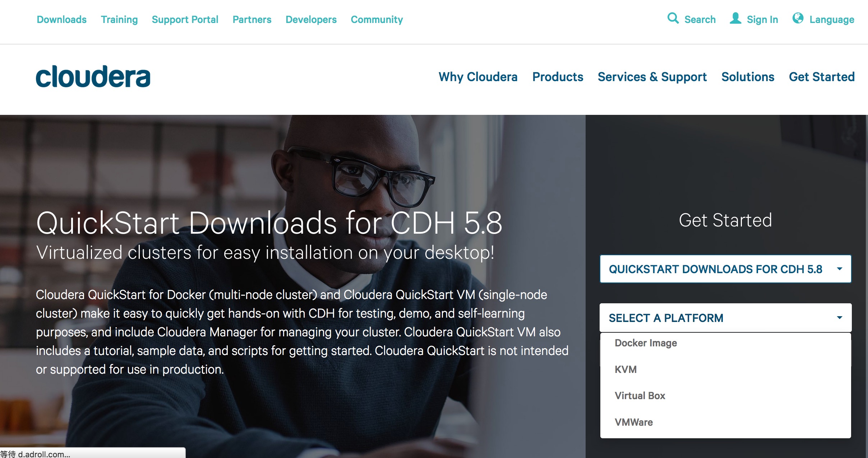The width and height of the screenshot is (868, 458).
Task: Navigate to the Community link
Action: click(377, 19)
